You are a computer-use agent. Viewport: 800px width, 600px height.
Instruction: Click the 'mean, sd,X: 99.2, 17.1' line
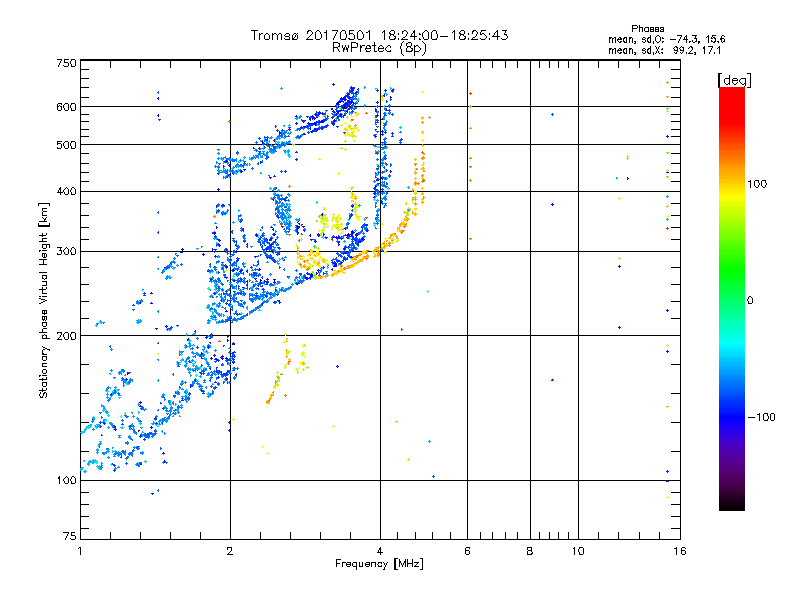coord(664,51)
